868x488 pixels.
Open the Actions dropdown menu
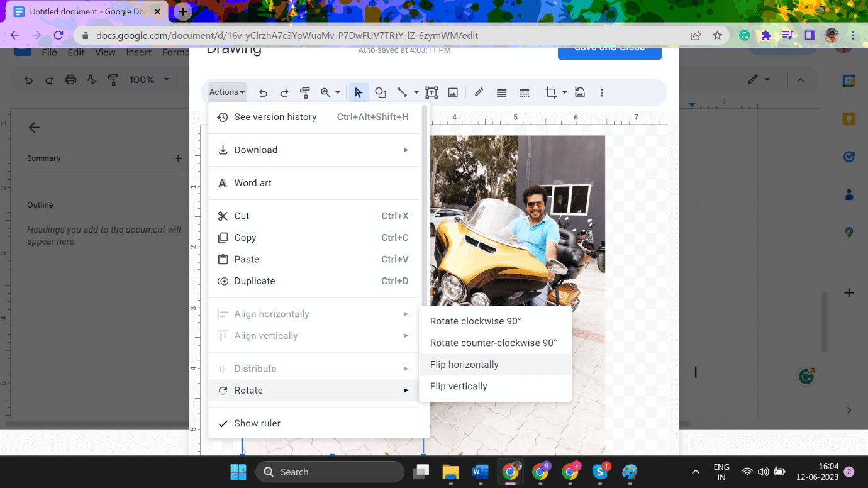(x=227, y=92)
